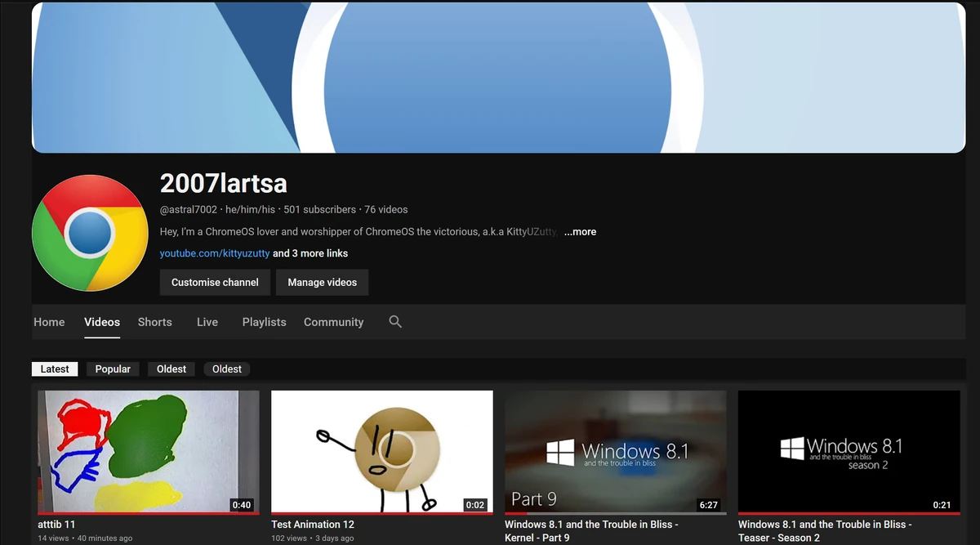Switch to the Live tab
This screenshot has height=545, width=980.
pyautogui.click(x=207, y=322)
